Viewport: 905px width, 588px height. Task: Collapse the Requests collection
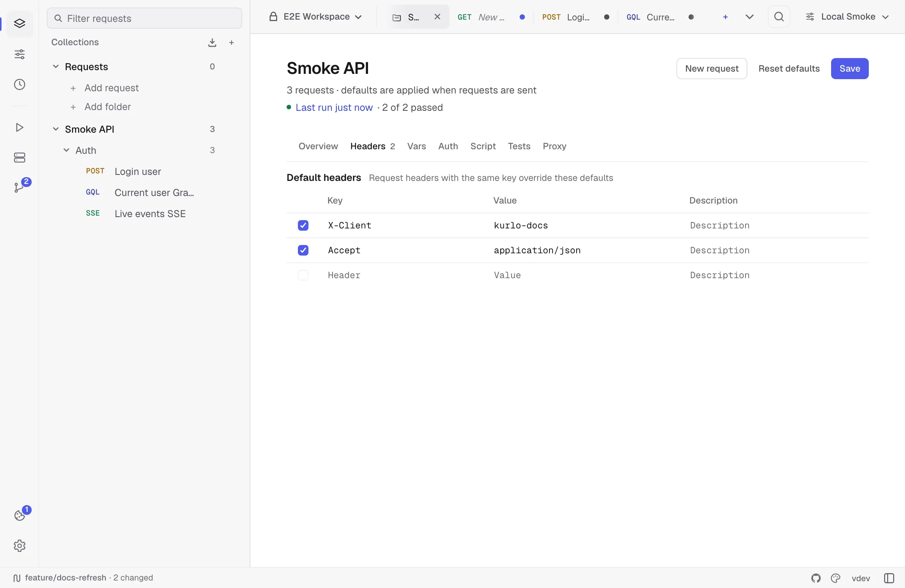55,66
